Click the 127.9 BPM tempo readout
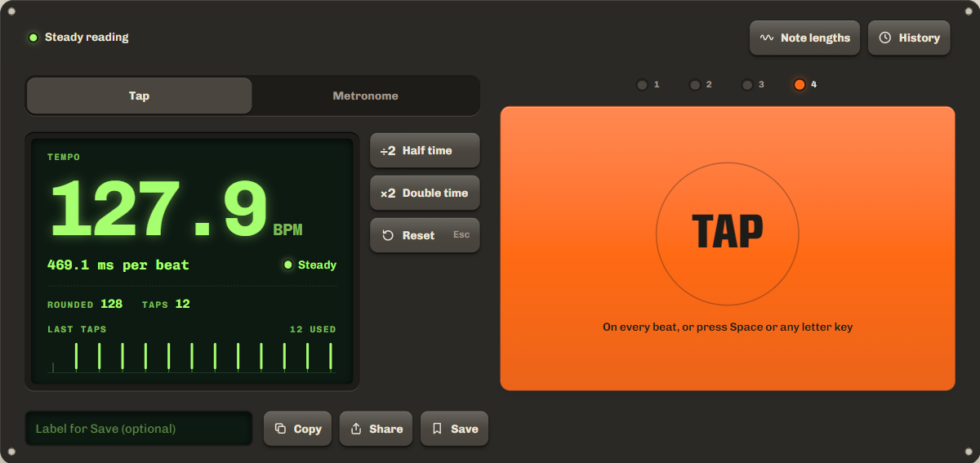This screenshot has width=980, height=463. 176,209
